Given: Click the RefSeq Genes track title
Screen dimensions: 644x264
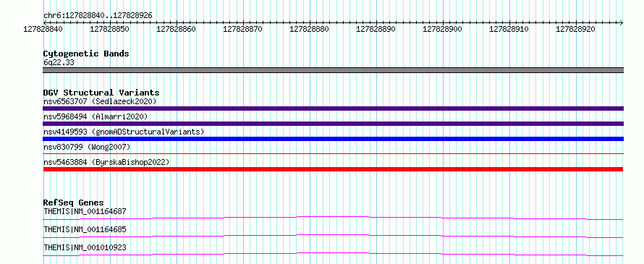Looking at the screenshot, I should pyautogui.click(x=74, y=203).
